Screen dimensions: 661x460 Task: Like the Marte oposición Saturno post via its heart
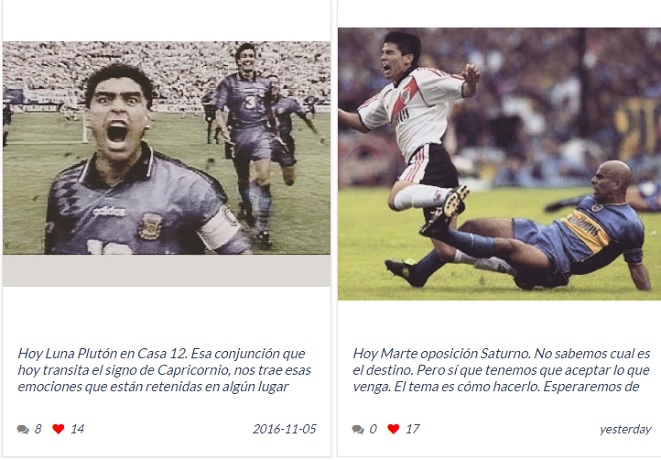click(393, 429)
